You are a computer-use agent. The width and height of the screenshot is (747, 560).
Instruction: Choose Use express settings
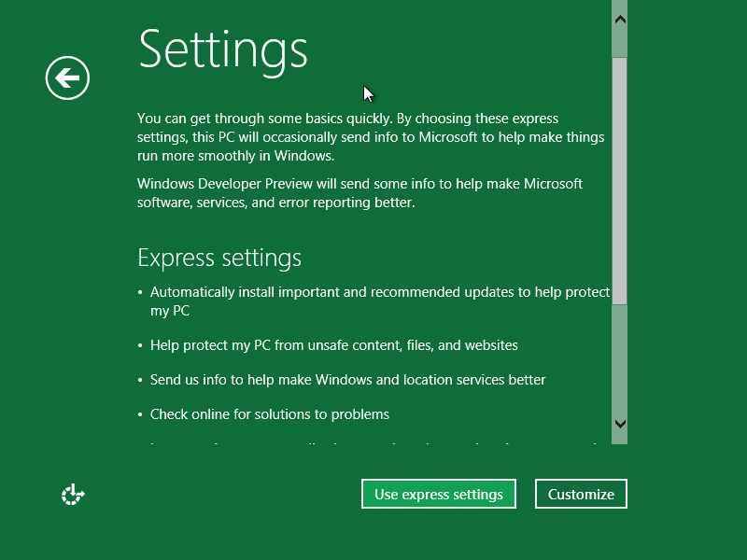(439, 494)
